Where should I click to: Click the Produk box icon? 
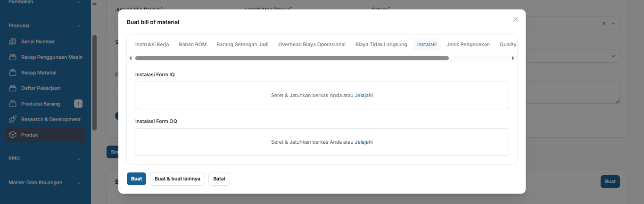pyautogui.click(x=13, y=135)
